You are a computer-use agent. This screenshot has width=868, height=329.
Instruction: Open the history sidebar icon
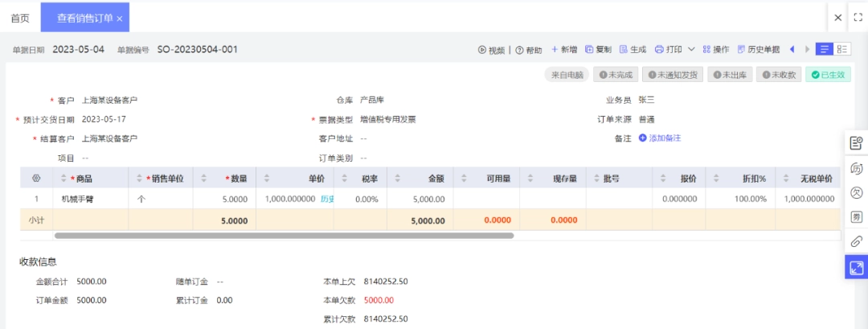coord(856,168)
